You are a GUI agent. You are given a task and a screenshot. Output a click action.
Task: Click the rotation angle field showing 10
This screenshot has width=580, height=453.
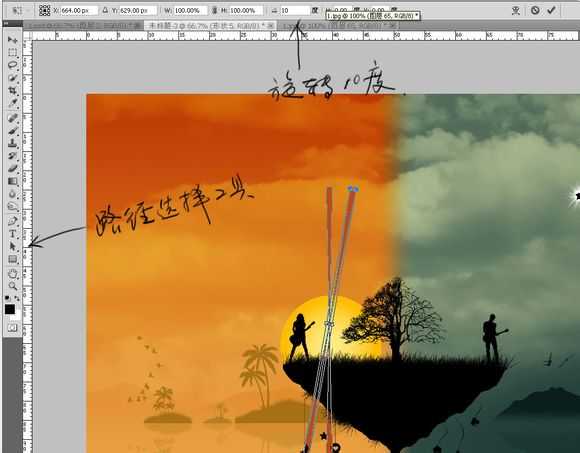294,11
